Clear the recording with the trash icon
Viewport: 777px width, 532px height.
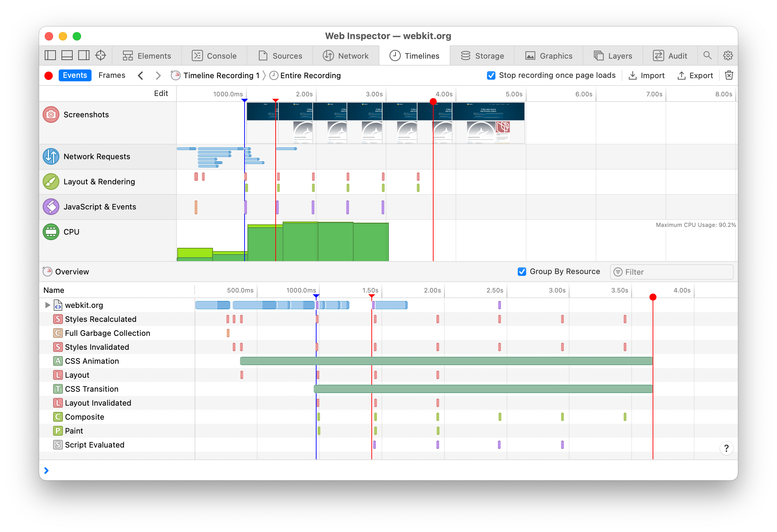[x=729, y=75]
